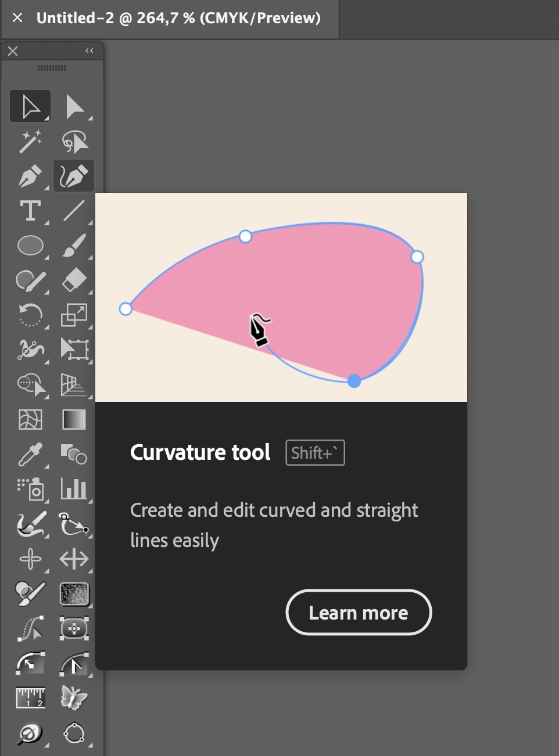Image resolution: width=559 pixels, height=756 pixels.
Task: Choose the Column Graph tool
Action: pos(74,489)
